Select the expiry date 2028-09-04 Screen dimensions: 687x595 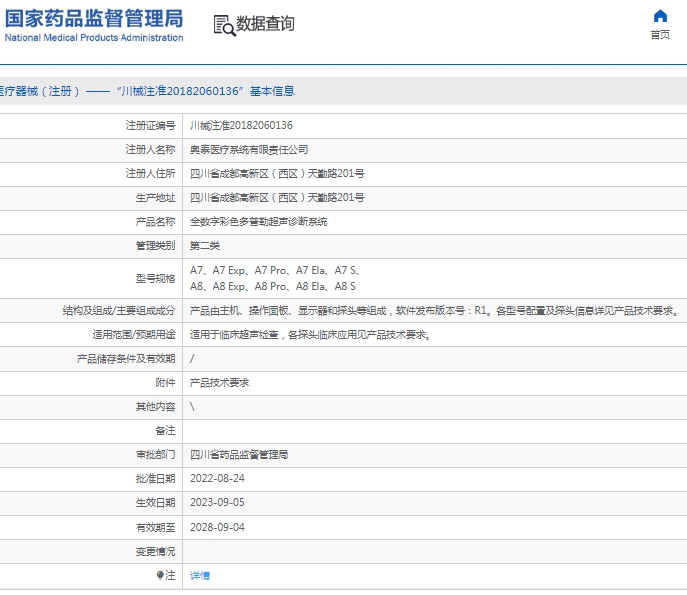(x=217, y=528)
